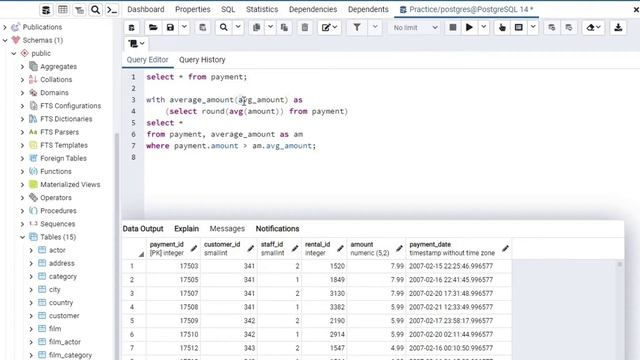Open the Dependents tab
The image size is (640, 360).
tap(368, 9)
